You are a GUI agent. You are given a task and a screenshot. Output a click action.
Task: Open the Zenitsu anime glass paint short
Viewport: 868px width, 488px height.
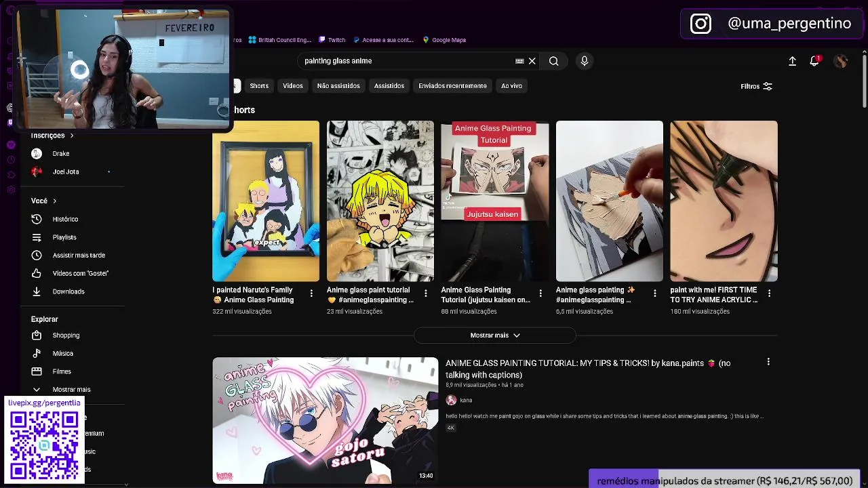tap(380, 201)
